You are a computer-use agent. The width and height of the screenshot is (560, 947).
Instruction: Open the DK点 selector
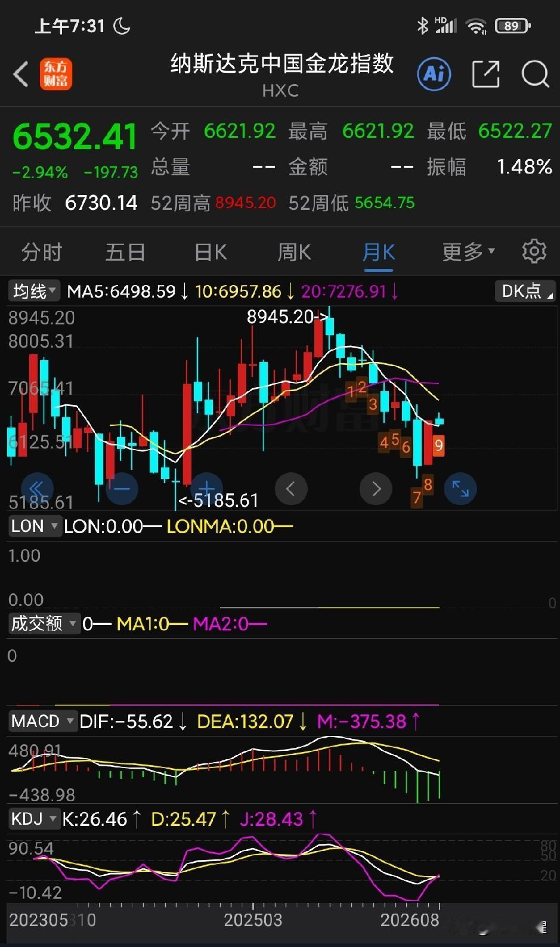tap(525, 291)
